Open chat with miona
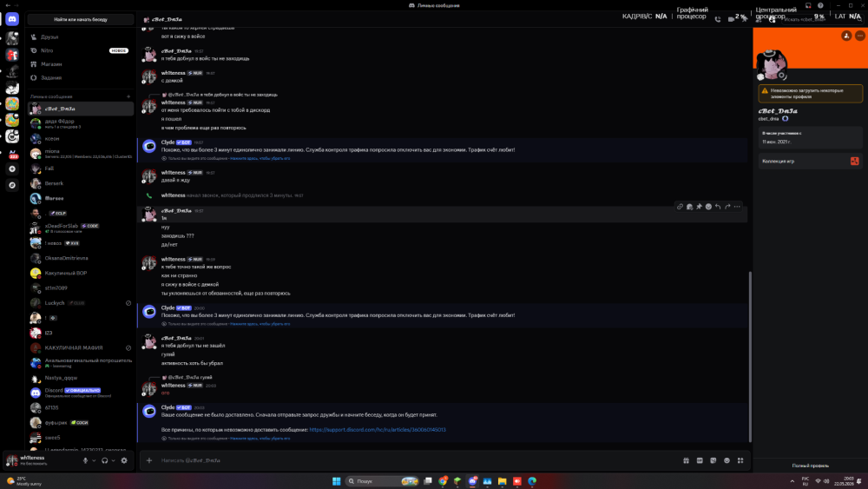 tap(80, 154)
